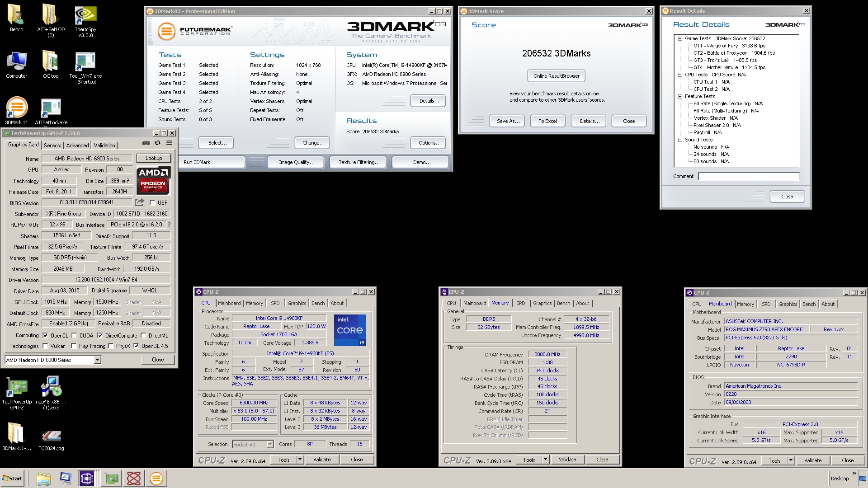Screen dimensions: 868x488
Task: Open the Bench folder on desktop
Action: tap(16, 18)
